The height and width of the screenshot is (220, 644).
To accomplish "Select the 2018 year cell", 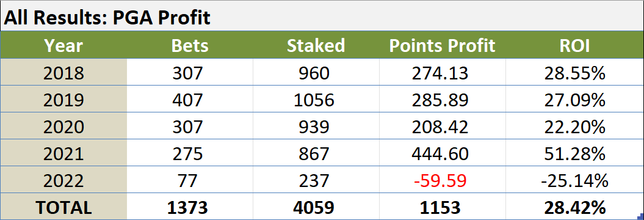I will [x=63, y=73].
